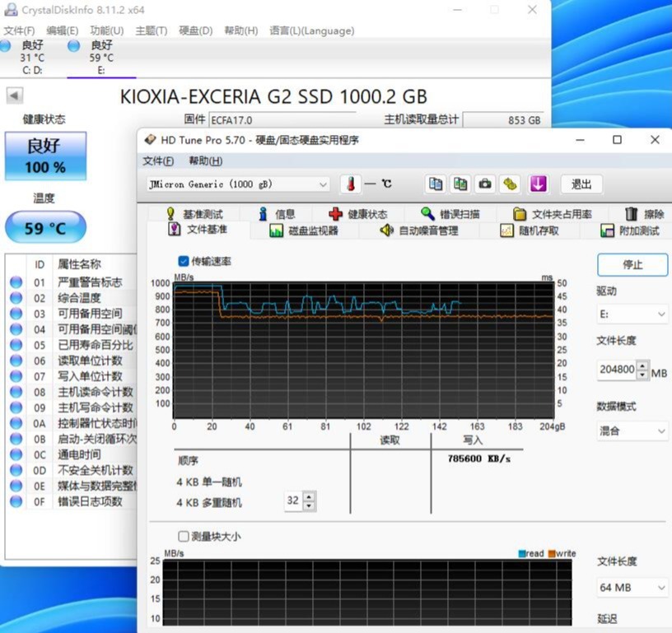This screenshot has height=633, width=672.
Task: Click the 785600 KB/s write value
Action: [x=479, y=458]
